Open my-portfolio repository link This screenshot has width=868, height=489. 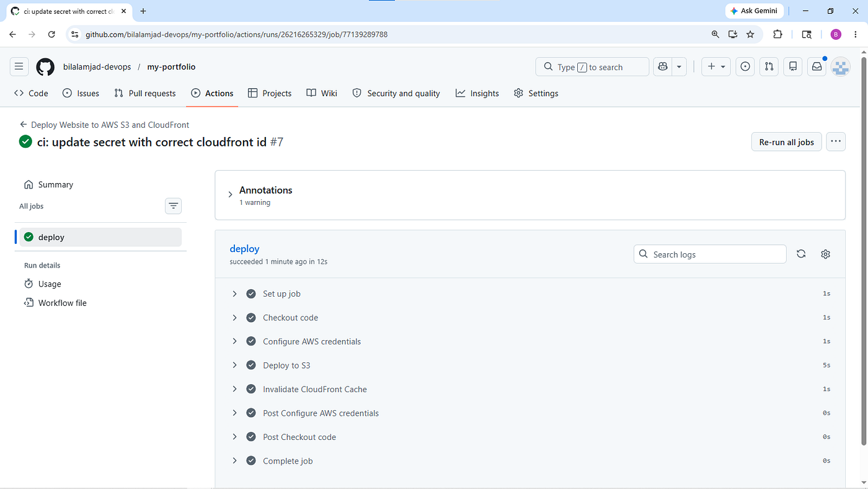point(171,67)
